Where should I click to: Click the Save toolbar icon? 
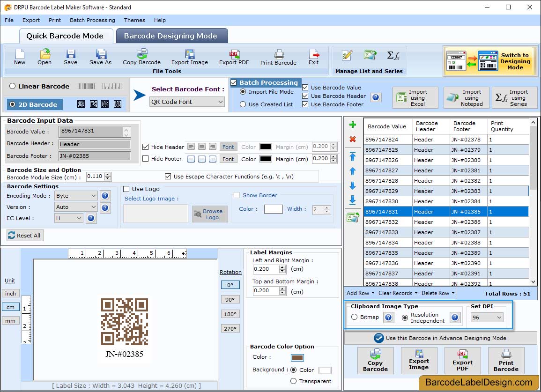[x=70, y=57]
